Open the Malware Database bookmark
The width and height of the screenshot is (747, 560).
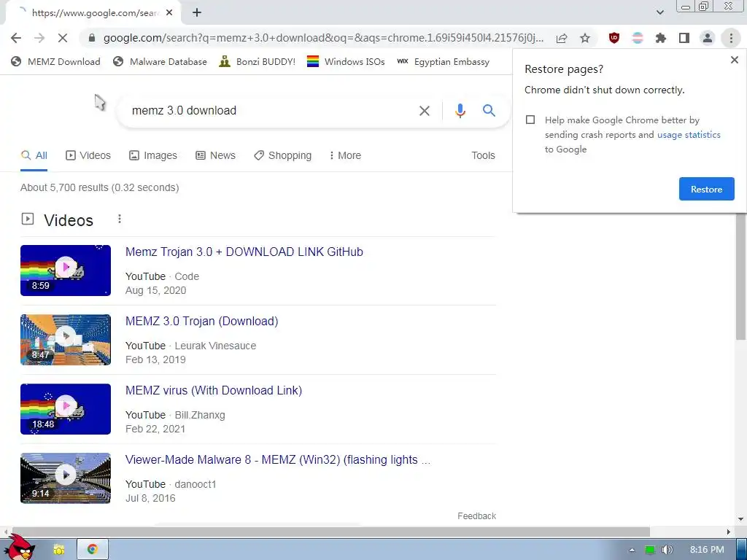(160, 61)
